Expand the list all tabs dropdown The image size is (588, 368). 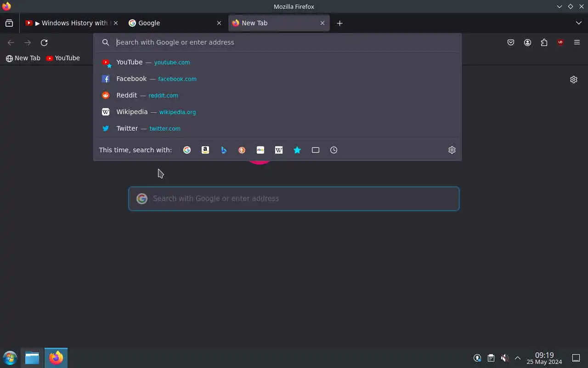click(579, 23)
